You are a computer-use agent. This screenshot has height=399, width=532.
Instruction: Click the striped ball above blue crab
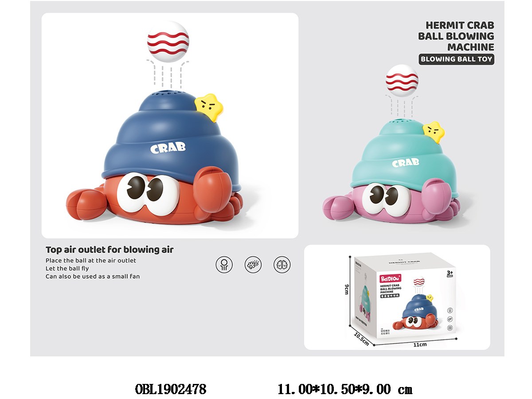pos(168,41)
